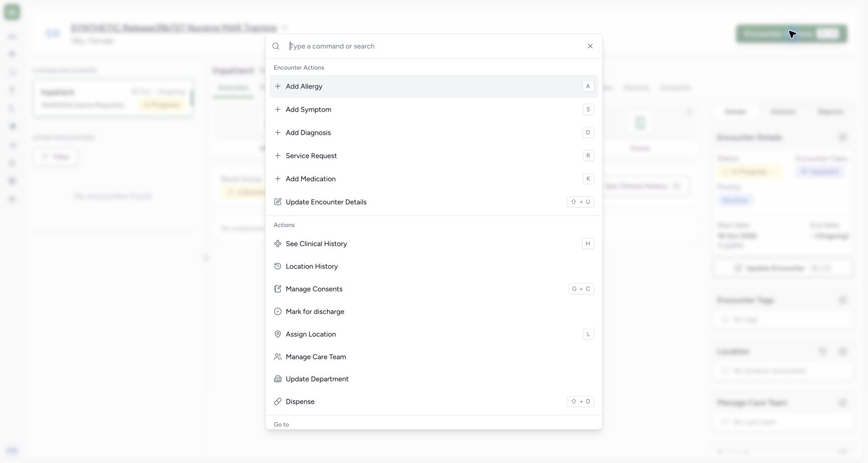Click the edit icon for Update Encounter Details
The image size is (868, 463).
[278, 202]
